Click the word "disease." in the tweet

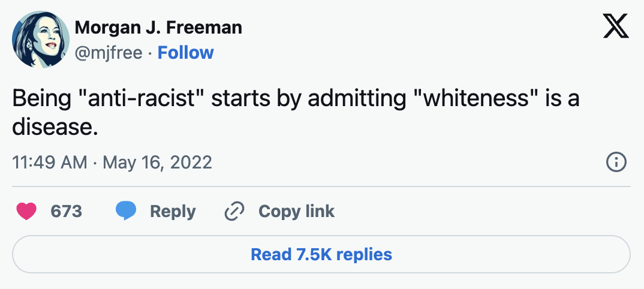click(x=55, y=127)
